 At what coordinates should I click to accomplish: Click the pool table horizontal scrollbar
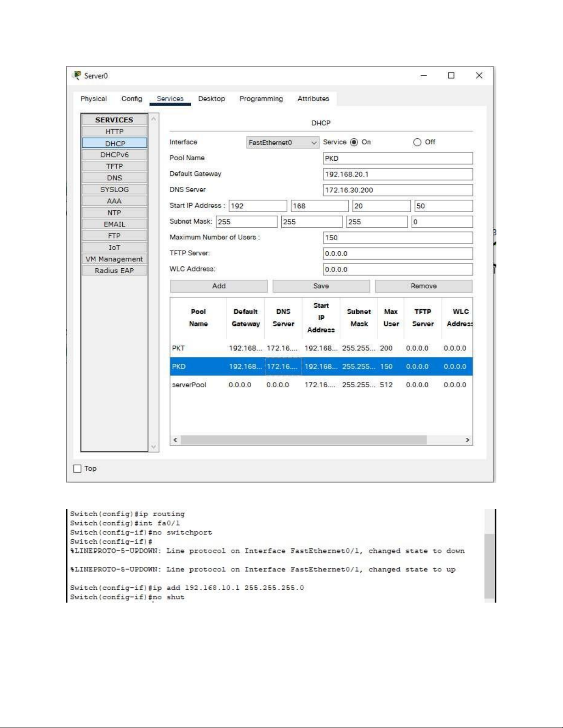(304, 440)
